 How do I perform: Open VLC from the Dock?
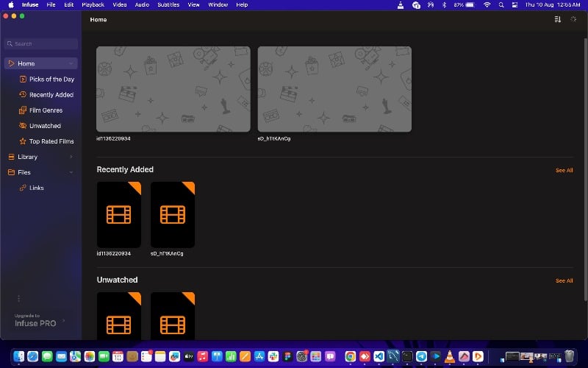(x=450, y=356)
